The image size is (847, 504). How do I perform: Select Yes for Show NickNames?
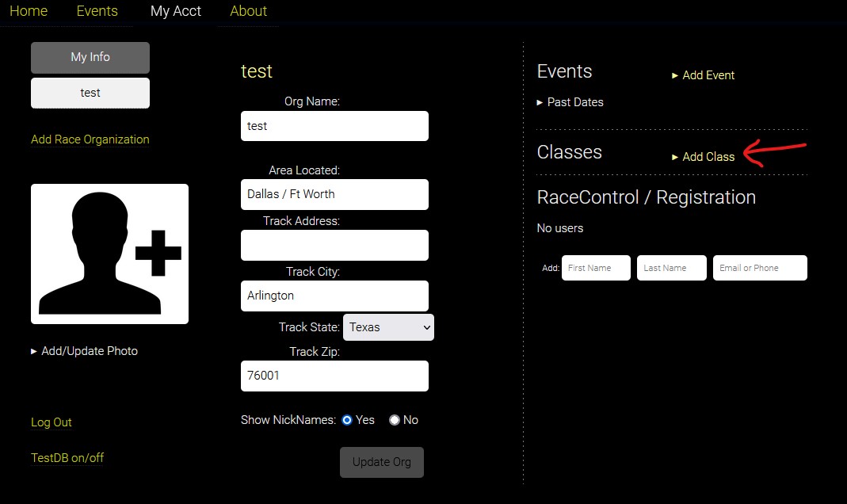point(347,420)
